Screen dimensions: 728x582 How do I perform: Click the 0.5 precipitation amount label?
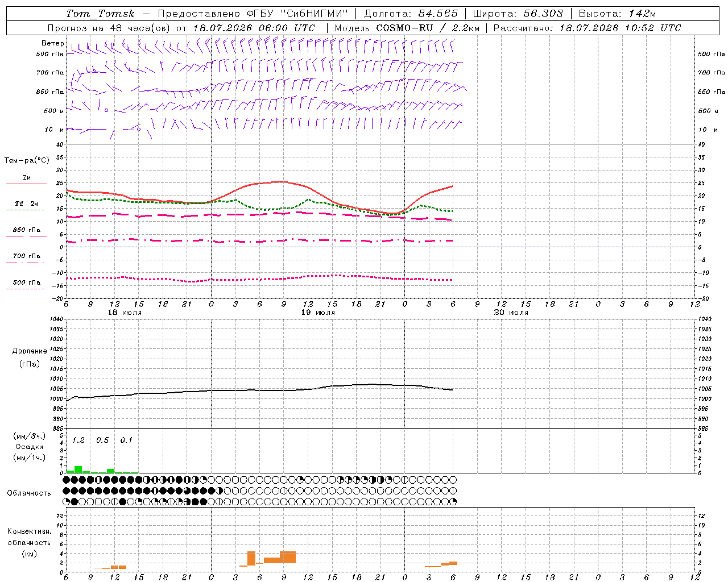coord(102,440)
